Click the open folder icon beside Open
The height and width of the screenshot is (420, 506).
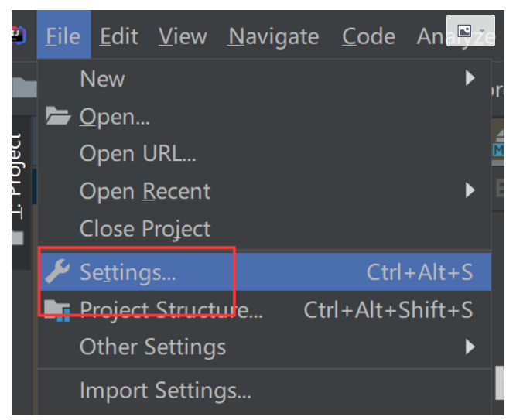57,117
